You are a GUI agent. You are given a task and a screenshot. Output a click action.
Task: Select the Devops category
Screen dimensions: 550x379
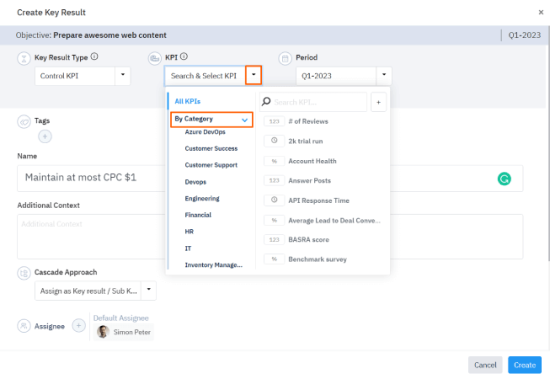pyautogui.click(x=195, y=182)
